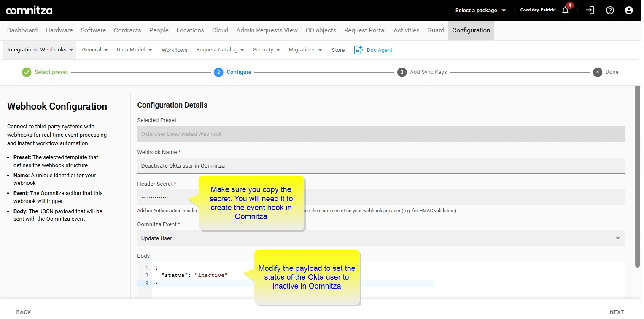
Task: Click the Webhook Configuration heading
Action: (x=57, y=107)
